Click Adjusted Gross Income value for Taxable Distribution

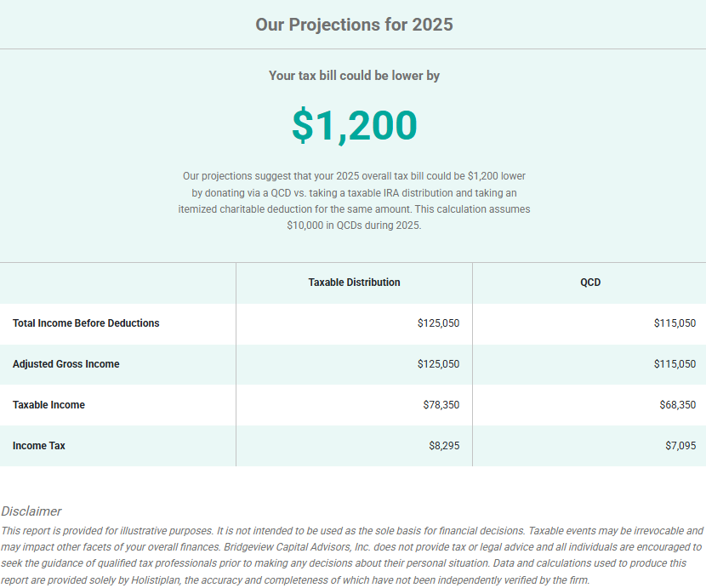(438, 364)
